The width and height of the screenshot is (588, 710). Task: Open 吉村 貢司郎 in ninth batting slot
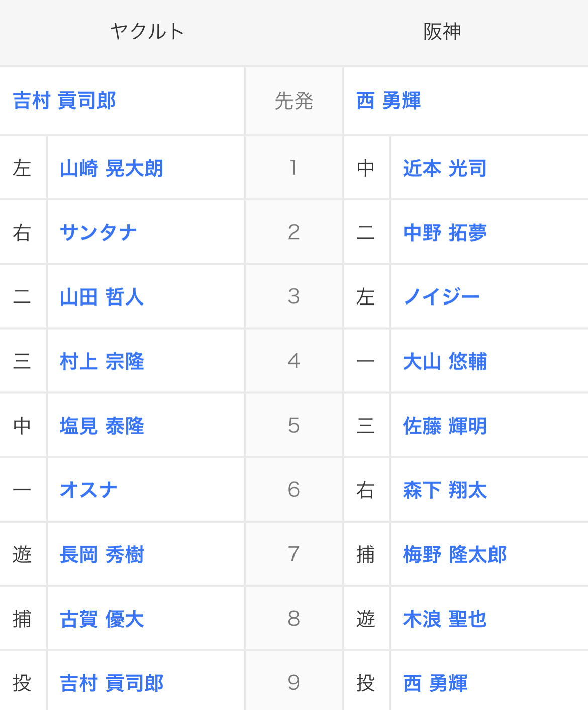112,683
